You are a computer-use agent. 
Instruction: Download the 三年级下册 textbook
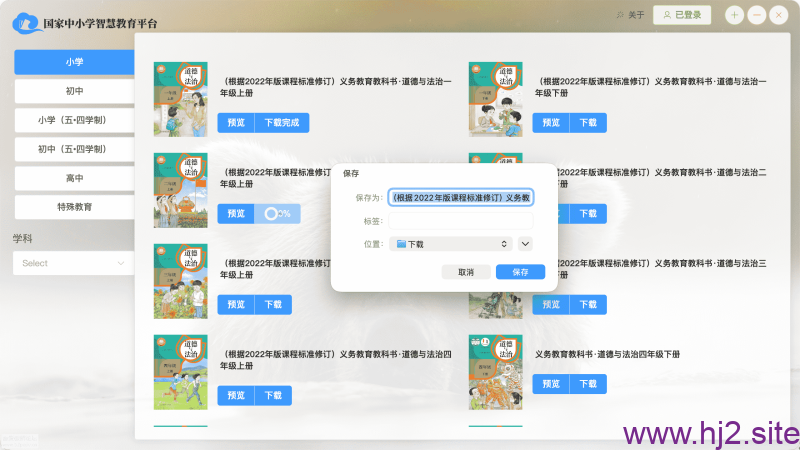pos(588,304)
